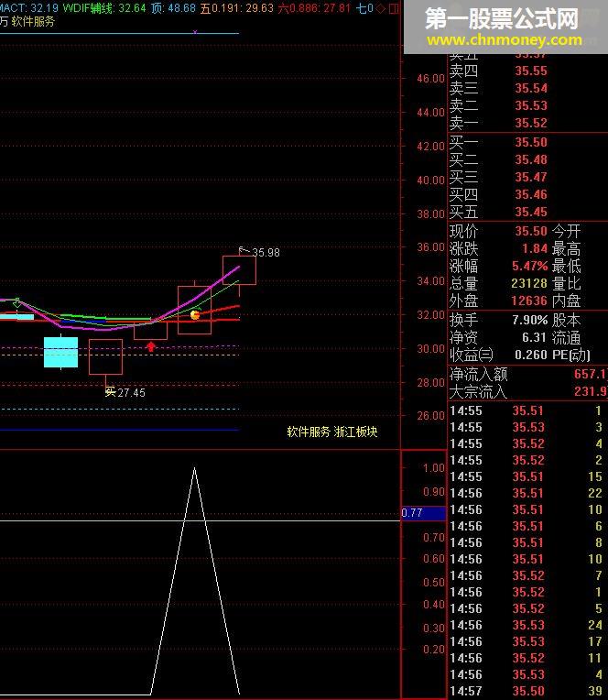Click the 涨幅 5.47% percentage value
This screenshot has height=700, width=608.
tap(529, 266)
